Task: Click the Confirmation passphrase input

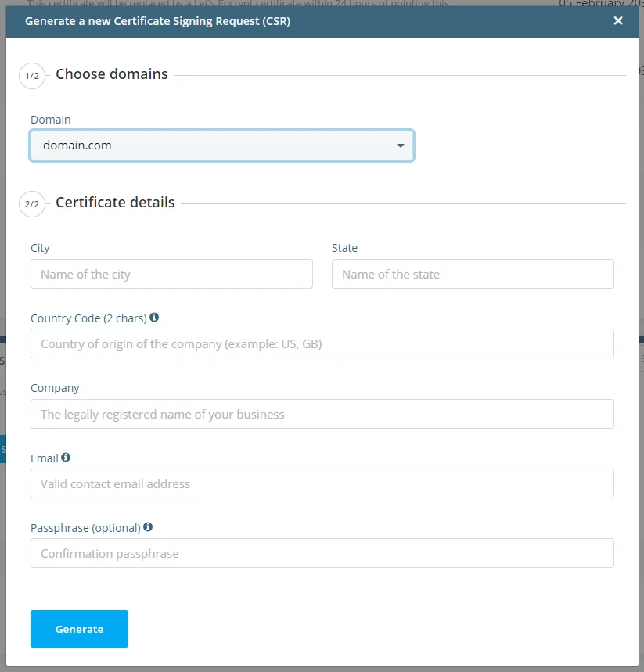Action: coord(322,553)
